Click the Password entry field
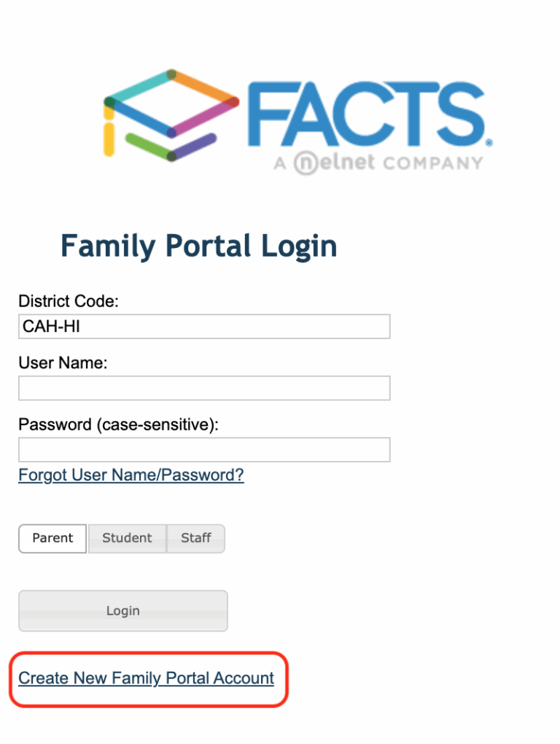The height and width of the screenshot is (744, 560). (x=203, y=449)
